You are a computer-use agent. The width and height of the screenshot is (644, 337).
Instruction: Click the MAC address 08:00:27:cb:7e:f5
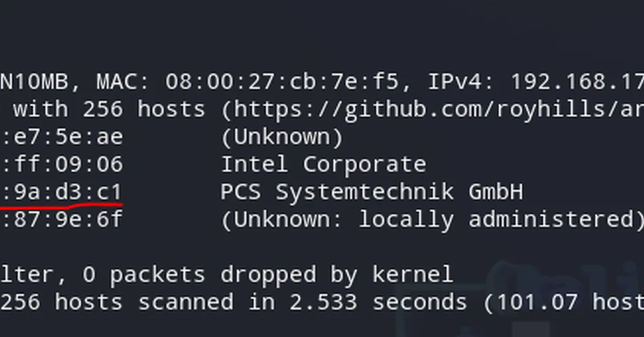pos(283,82)
